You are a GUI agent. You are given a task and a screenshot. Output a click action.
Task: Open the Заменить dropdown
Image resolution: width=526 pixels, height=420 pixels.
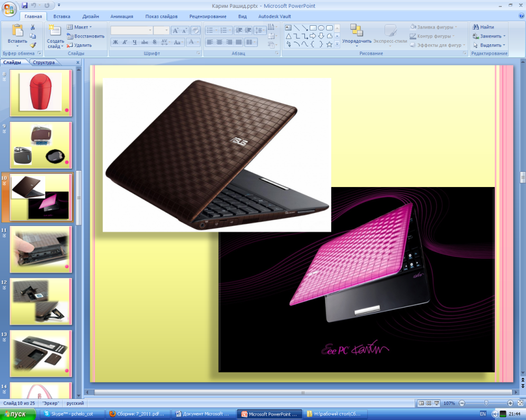[x=489, y=36]
